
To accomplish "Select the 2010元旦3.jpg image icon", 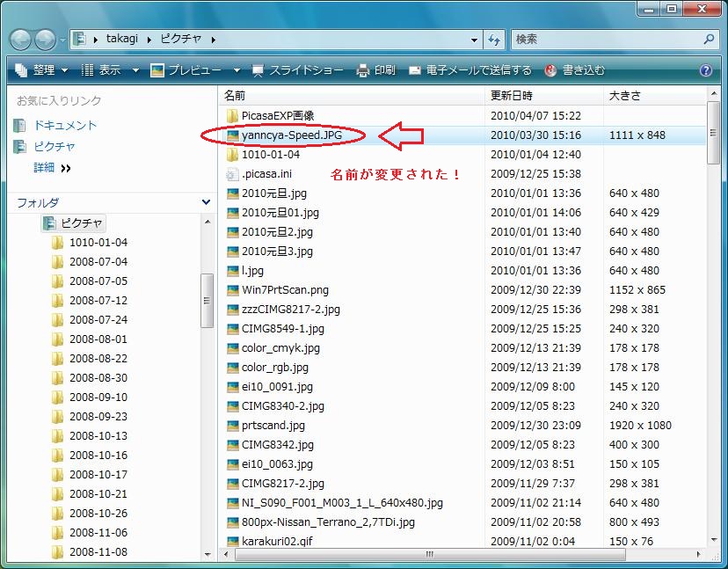I will (232, 252).
